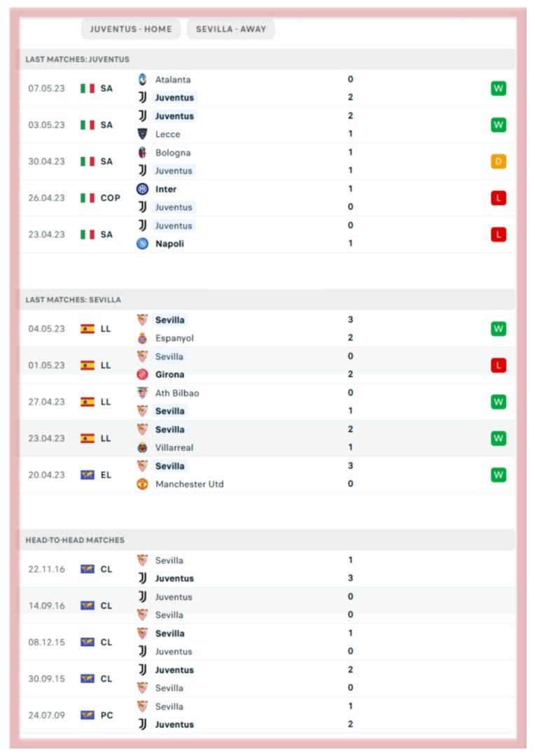
Task: Open the Napoli team link
Action: 169,244
